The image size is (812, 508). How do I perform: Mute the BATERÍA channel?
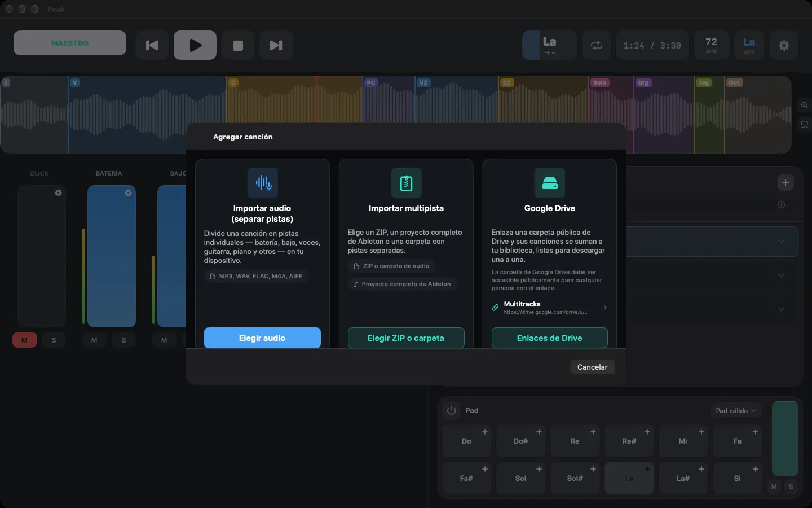click(x=94, y=340)
